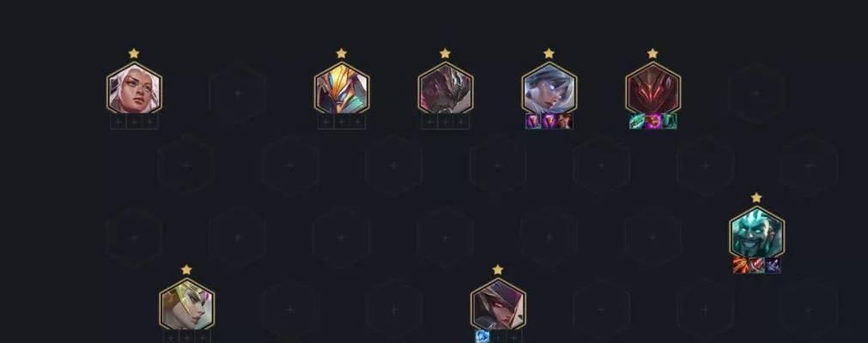
Task: Select the dark silver-armored champion portrait
Action: (445, 88)
